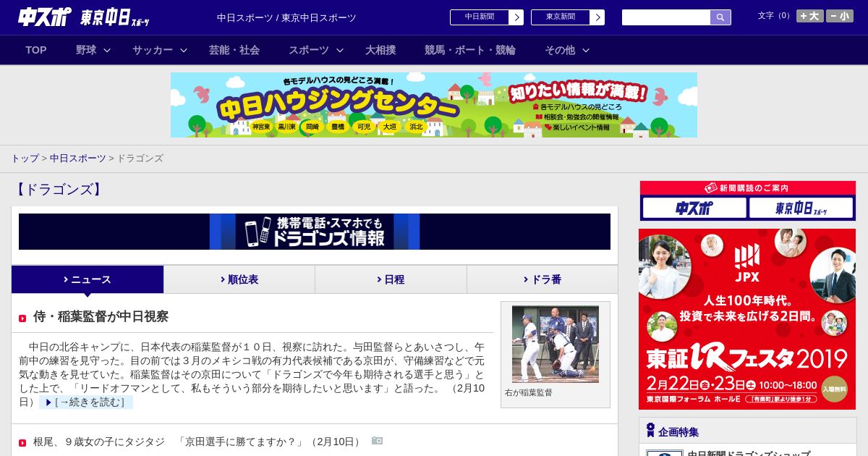868x456 pixels.
Task: Click the 中日スポーツ breadcrumb link
Action: 78,158
